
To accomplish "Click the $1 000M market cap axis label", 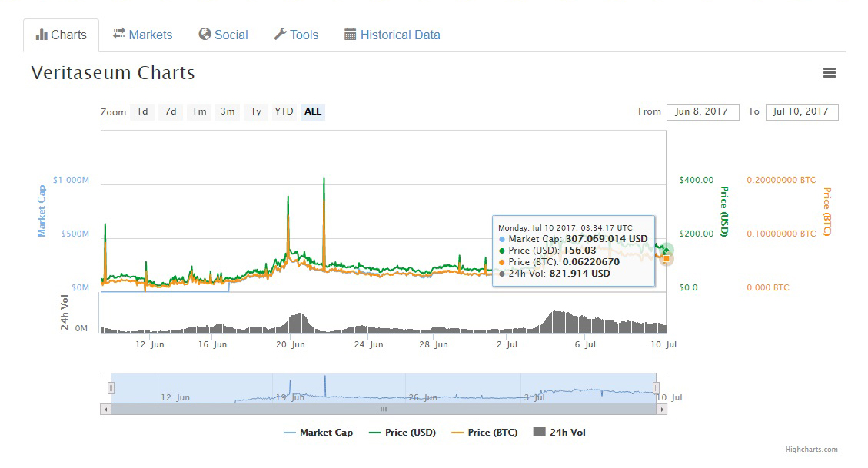I will coord(71,180).
